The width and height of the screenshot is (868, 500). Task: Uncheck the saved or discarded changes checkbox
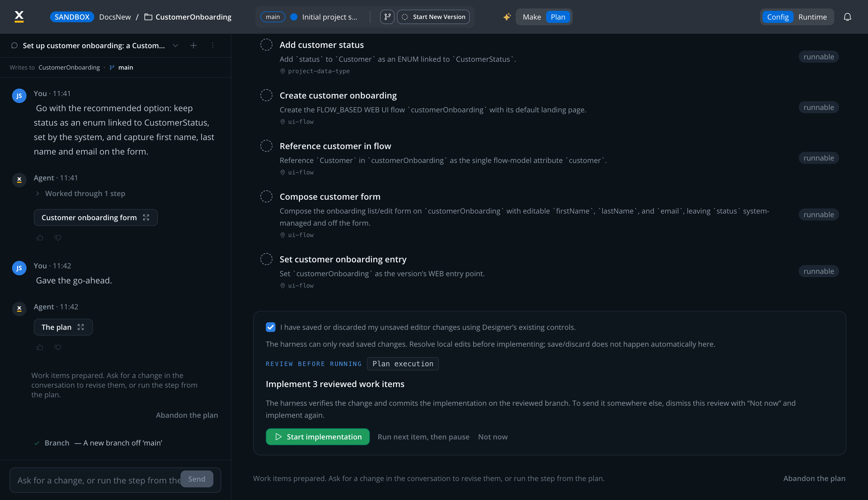pyautogui.click(x=270, y=327)
